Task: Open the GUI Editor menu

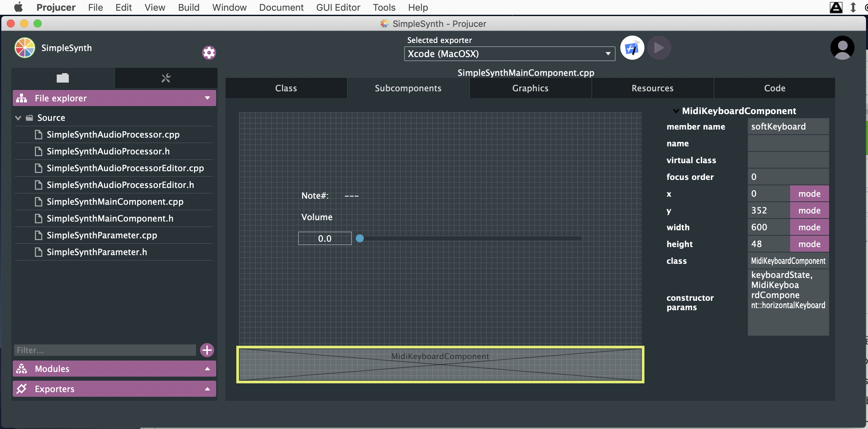Action: pyautogui.click(x=338, y=7)
